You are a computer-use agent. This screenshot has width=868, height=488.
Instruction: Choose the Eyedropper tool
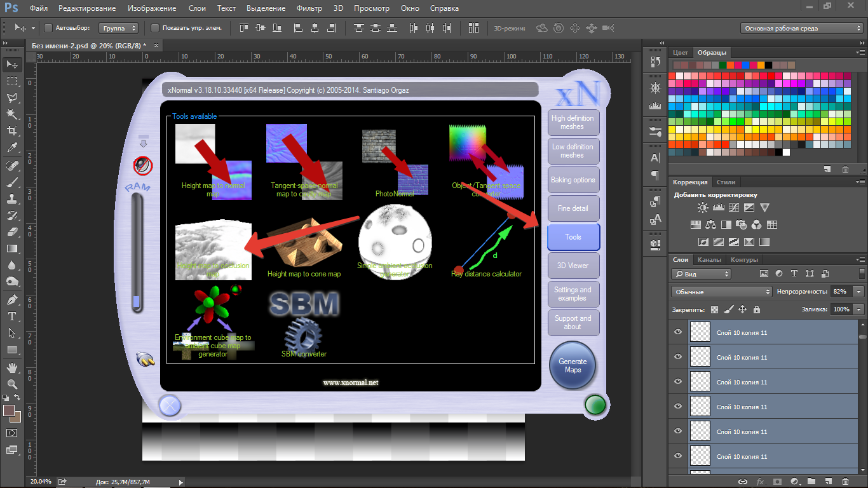click(x=12, y=147)
